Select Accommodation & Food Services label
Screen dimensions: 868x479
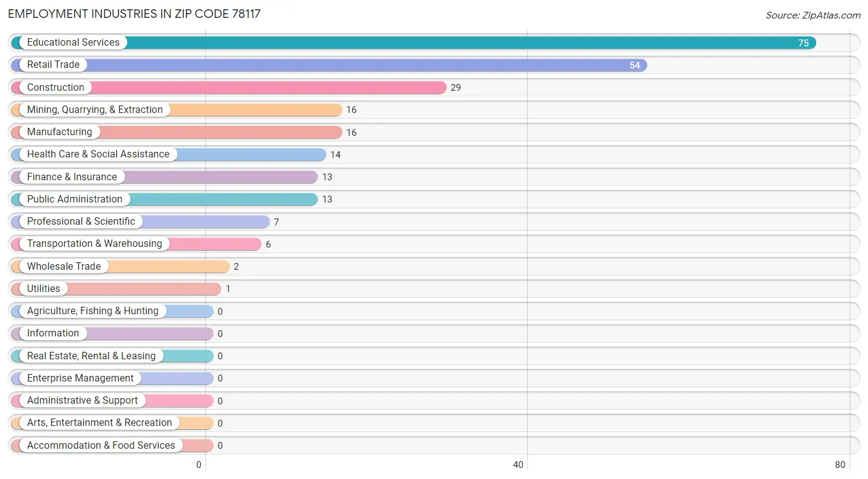[101, 446]
